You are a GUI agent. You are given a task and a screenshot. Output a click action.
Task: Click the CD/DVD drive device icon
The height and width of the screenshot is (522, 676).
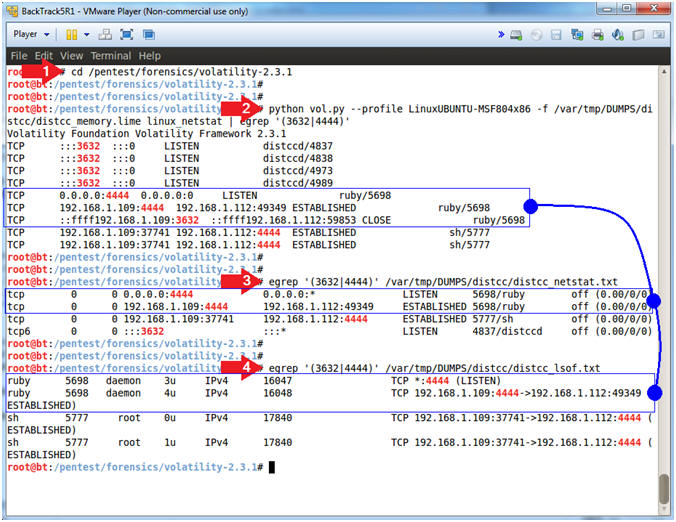click(536, 35)
